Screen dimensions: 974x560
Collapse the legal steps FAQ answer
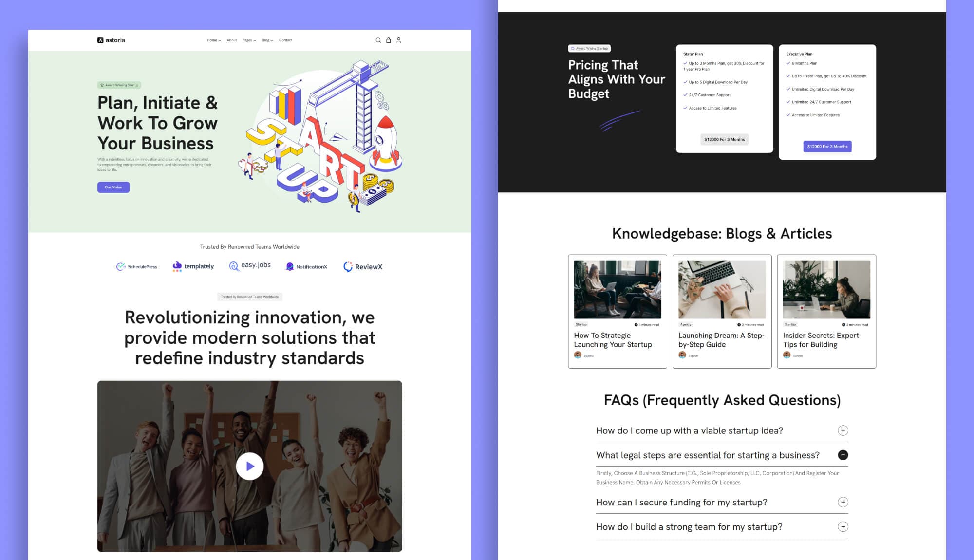click(844, 455)
